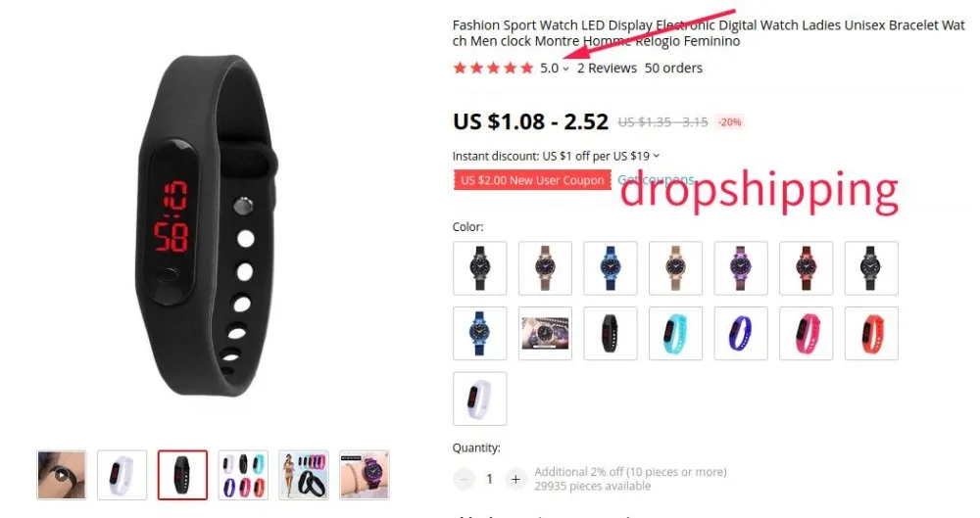
Task: Click the US $2.00 New User Coupon
Action: (x=532, y=180)
